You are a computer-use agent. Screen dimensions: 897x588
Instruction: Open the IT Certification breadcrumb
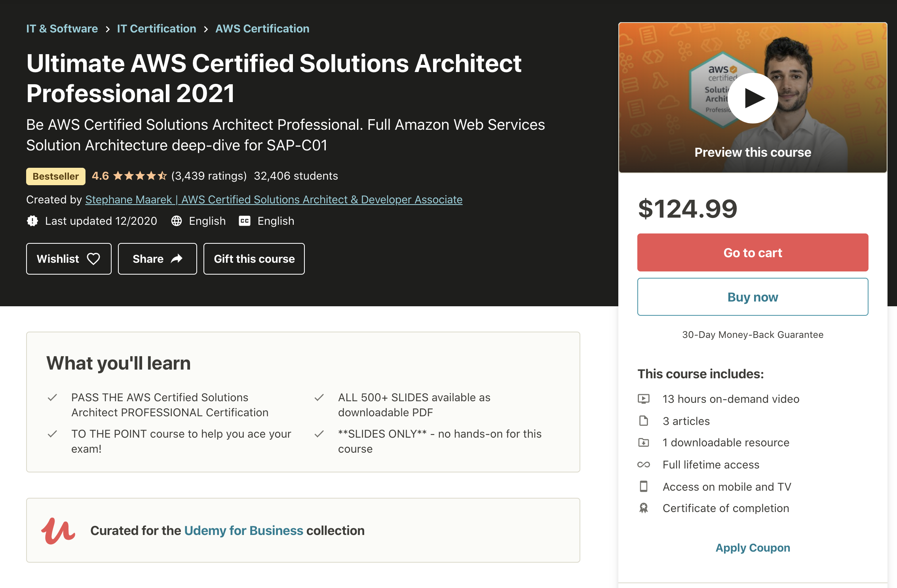click(156, 29)
